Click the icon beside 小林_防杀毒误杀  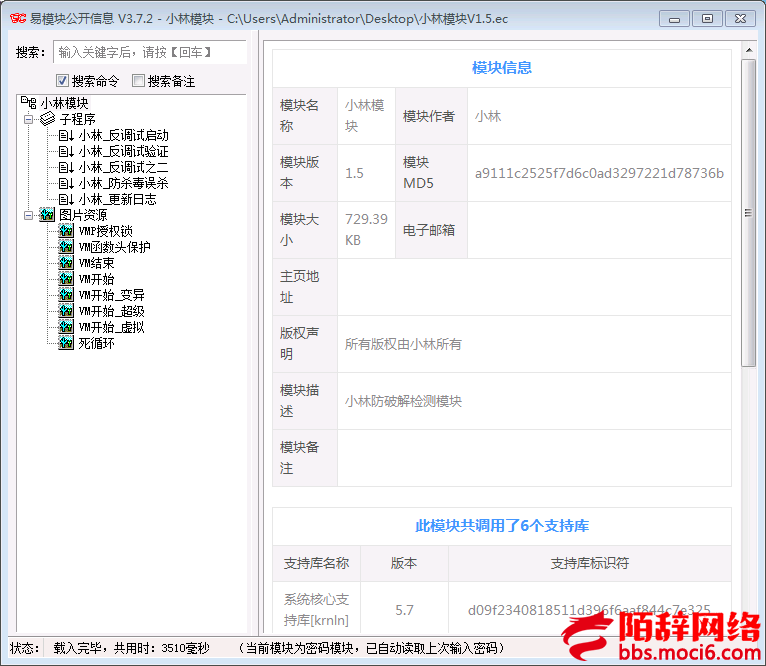[x=66, y=183]
